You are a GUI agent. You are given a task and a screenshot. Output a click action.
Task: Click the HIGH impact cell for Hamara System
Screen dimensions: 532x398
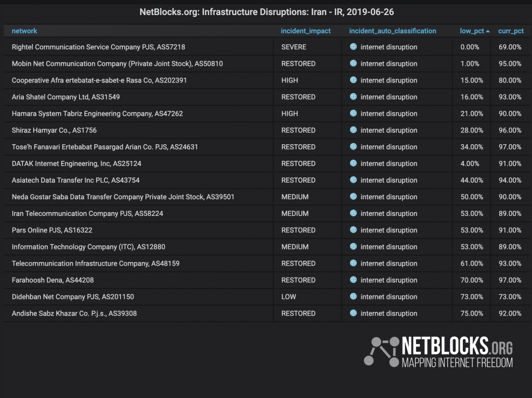pos(290,114)
